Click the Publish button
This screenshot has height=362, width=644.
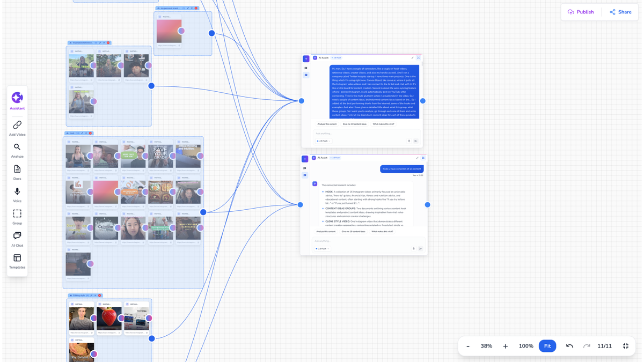coord(581,12)
